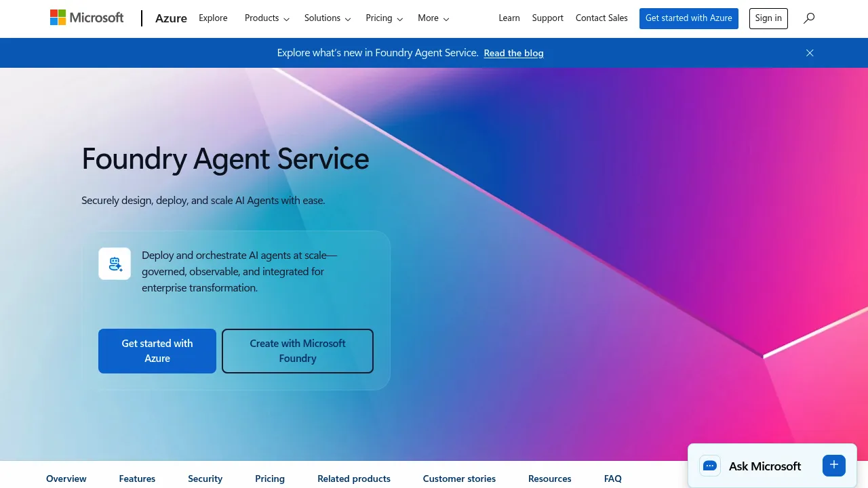
Task: Open the search magnifier icon
Action: [x=809, y=18]
